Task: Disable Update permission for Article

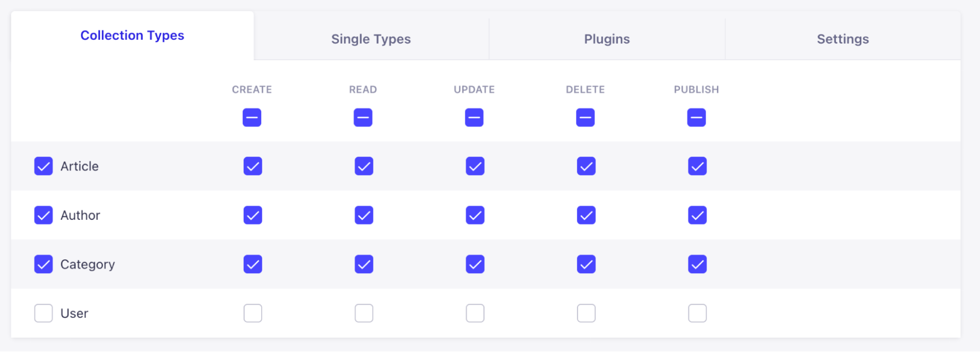Action: tap(475, 166)
